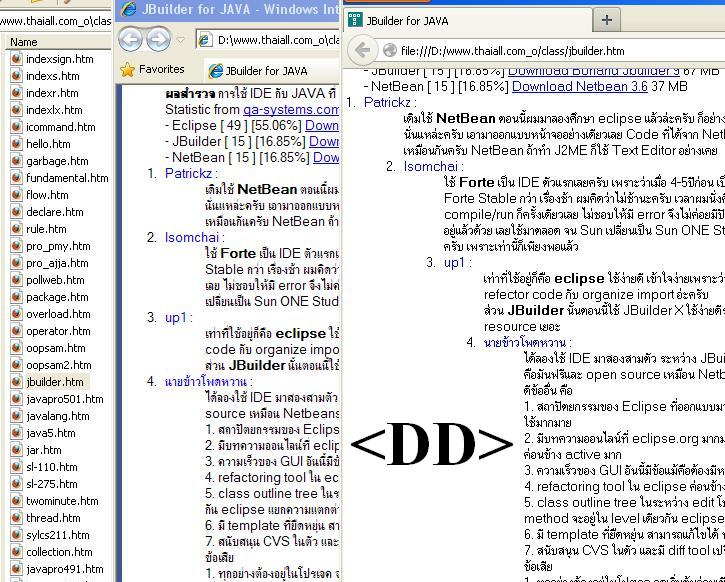Viewport: 725px width, 582px height.
Task: Click Download Netbean 3.6 link in Firefox
Action: (x=579, y=86)
